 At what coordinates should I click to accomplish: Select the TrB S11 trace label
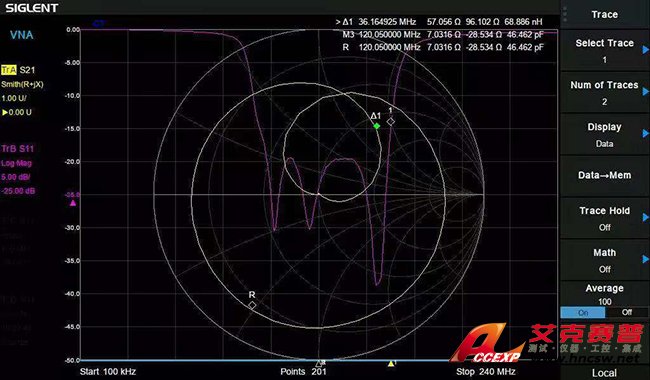(17, 149)
